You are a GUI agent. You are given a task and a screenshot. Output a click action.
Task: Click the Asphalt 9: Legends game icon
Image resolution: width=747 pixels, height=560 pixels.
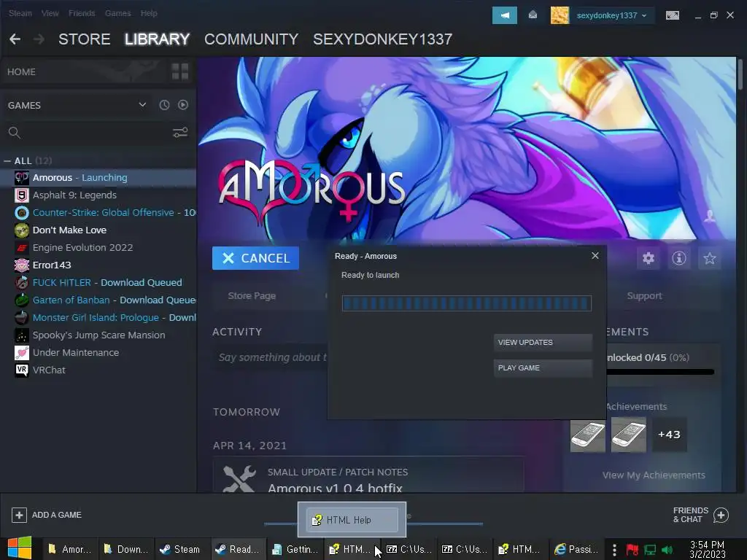21,195
